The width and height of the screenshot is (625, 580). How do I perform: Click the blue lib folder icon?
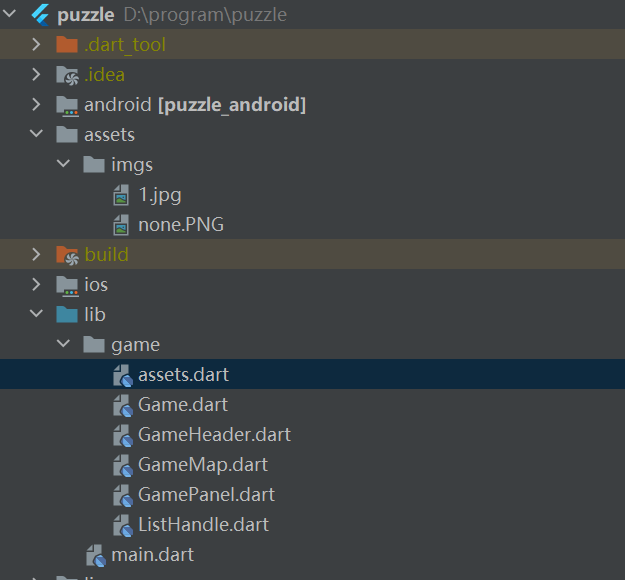[x=67, y=315]
